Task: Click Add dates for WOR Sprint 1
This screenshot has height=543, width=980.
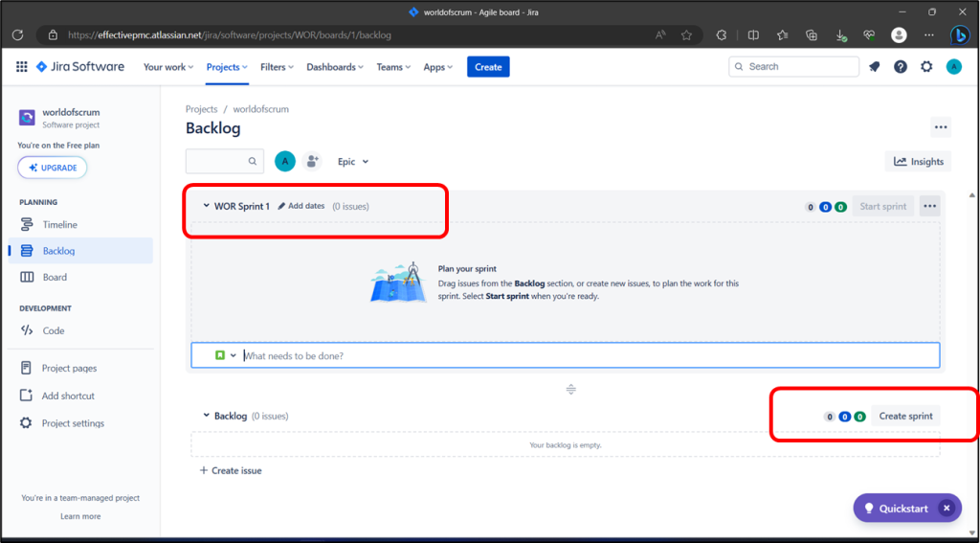Action: [x=301, y=206]
